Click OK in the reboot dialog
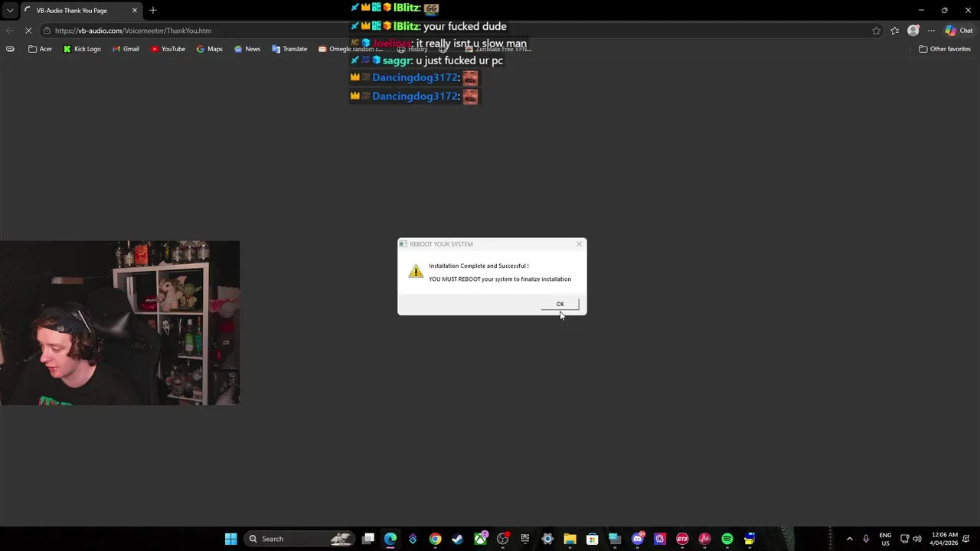The width and height of the screenshot is (980, 551). [560, 304]
